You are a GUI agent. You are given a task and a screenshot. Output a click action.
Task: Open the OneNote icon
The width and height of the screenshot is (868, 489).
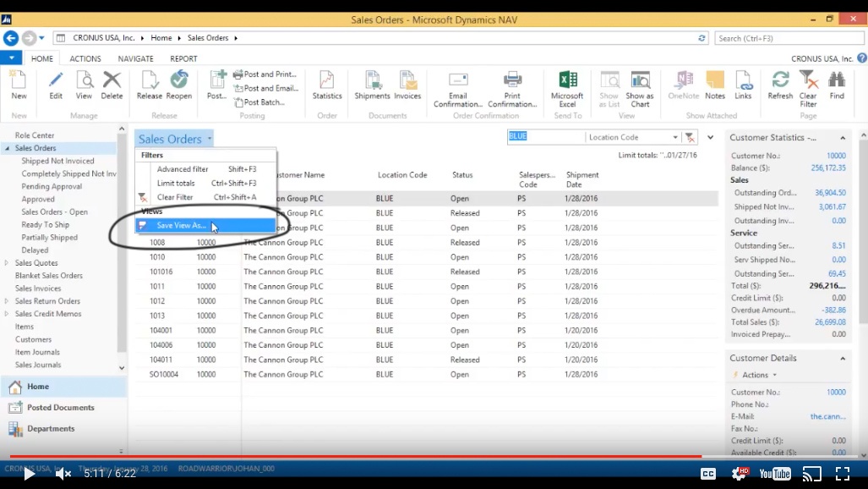pos(684,85)
